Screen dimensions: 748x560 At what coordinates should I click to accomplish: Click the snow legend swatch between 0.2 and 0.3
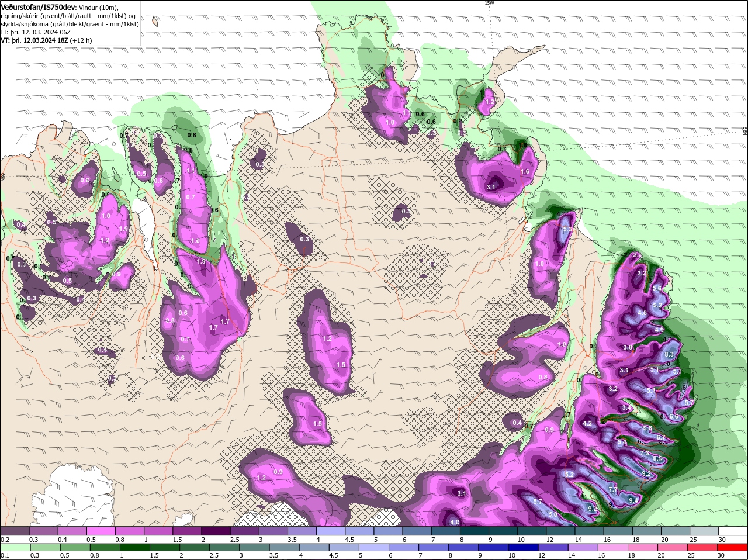15,530
